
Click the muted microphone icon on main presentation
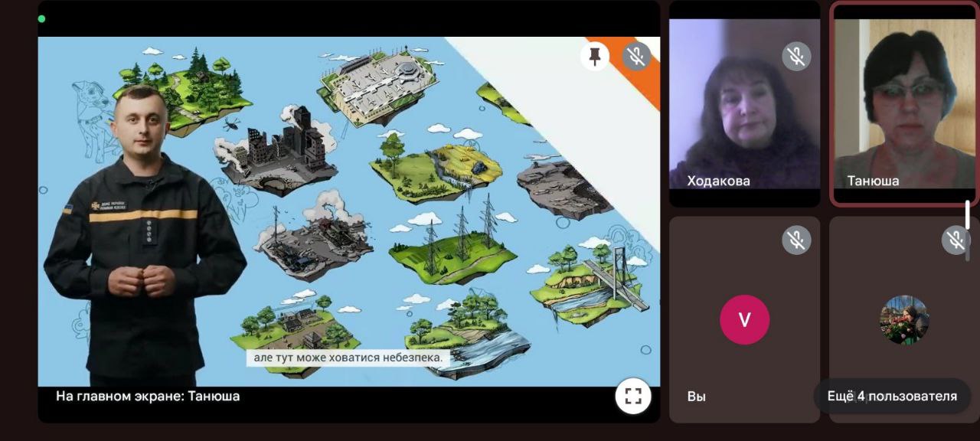[x=636, y=56]
